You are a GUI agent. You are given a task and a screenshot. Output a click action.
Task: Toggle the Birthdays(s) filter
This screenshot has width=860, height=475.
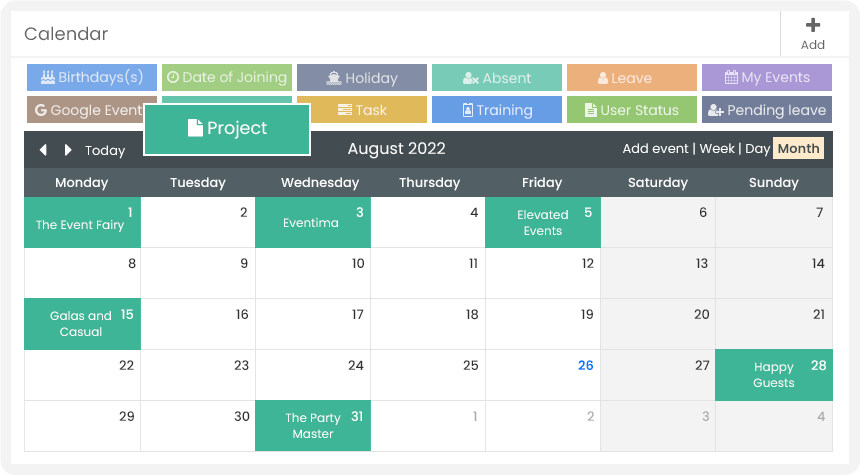click(92, 77)
